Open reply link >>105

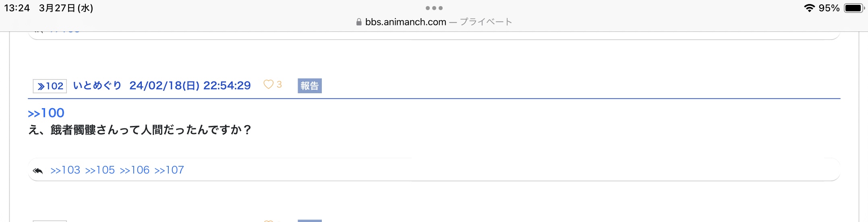coord(100,170)
